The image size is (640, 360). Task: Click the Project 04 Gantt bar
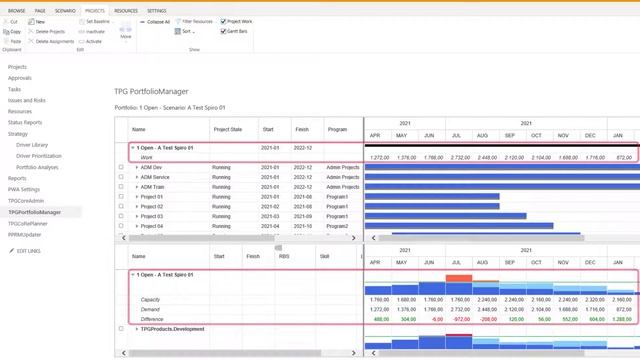point(459,226)
